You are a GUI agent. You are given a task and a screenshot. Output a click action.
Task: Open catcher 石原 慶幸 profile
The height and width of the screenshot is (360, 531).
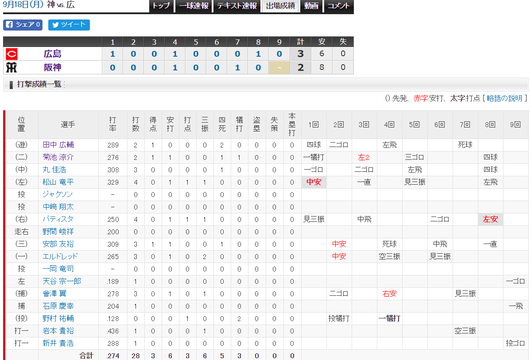tap(58, 306)
